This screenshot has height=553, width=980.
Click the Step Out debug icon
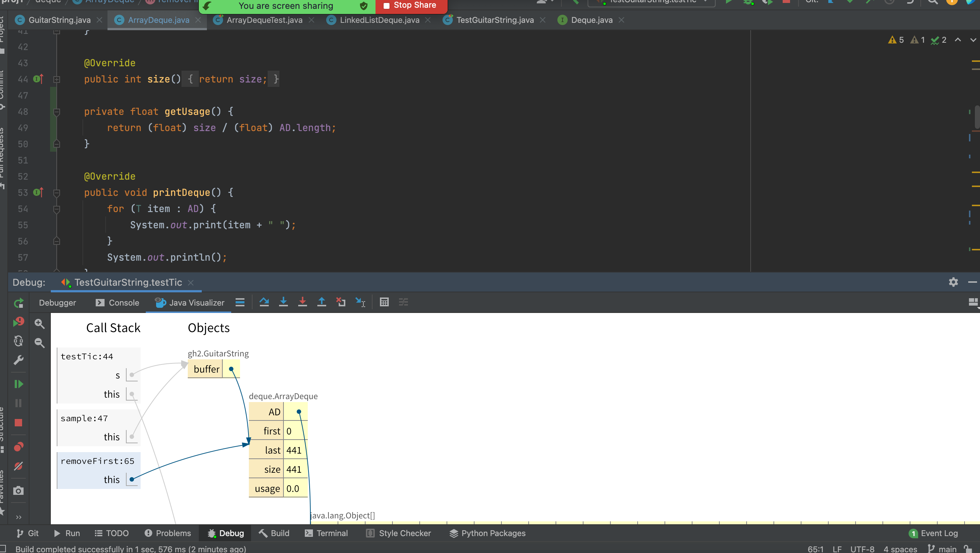(x=321, y=302)
